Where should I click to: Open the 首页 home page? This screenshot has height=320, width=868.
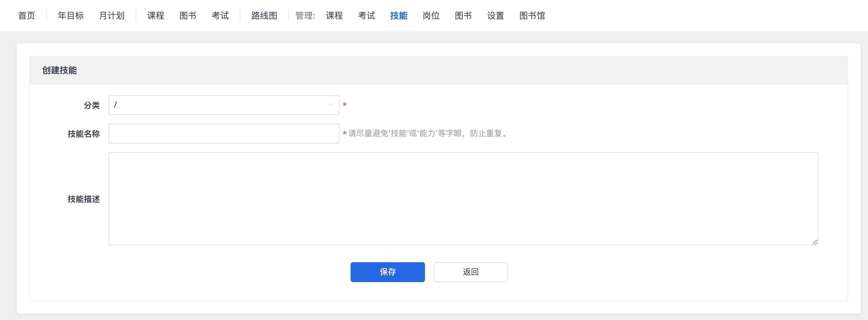pos(27,16)
